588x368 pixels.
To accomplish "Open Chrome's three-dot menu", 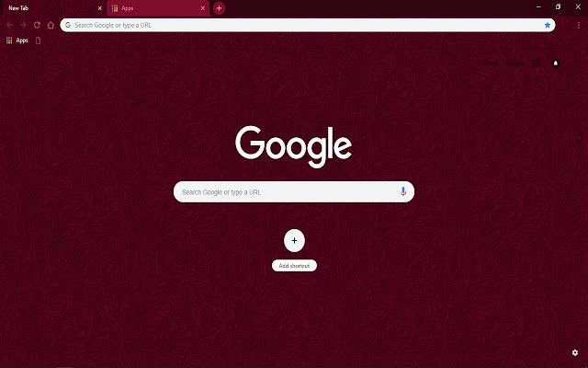I will click(579, 25).
